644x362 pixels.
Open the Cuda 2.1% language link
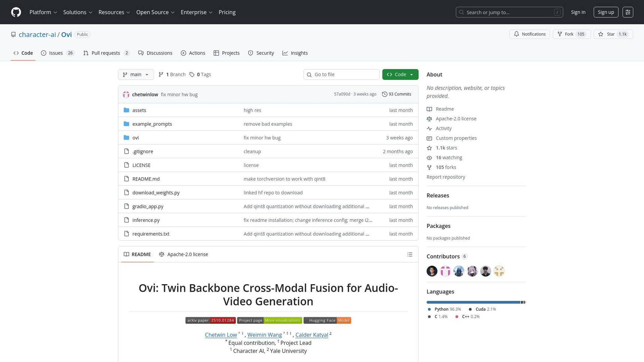pos(482,309)
